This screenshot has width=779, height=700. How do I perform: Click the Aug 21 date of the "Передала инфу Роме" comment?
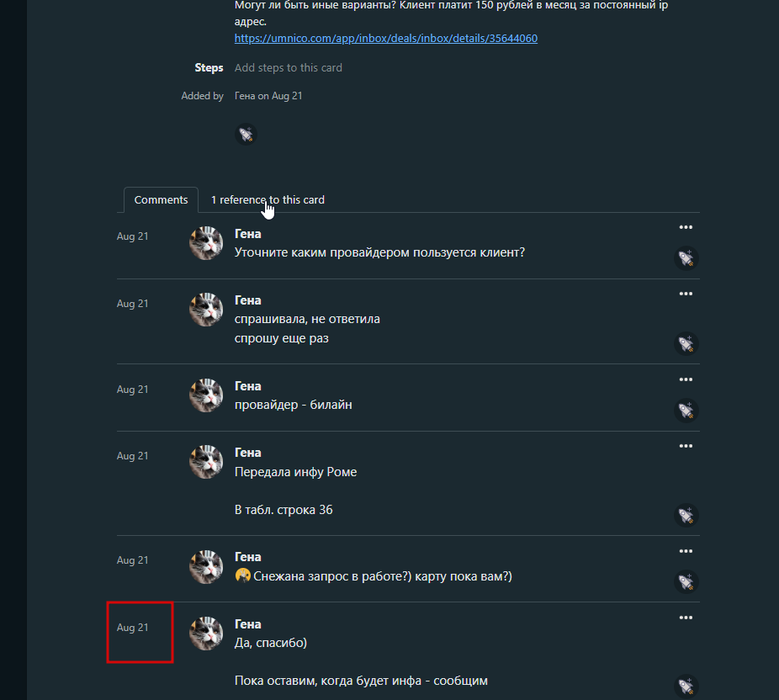point(132,456)
